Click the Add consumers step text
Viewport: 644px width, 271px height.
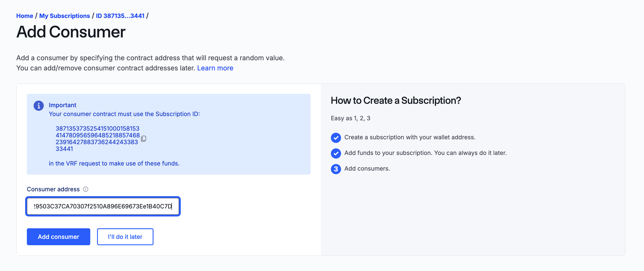click(x=367, y=168)
